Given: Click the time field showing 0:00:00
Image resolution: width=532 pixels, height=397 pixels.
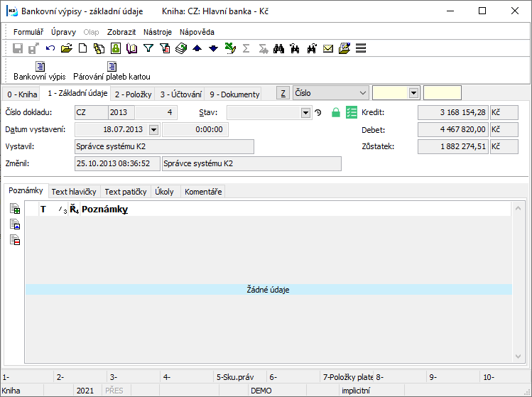Looking at the screenshot, I should click(x=194, y=130).
